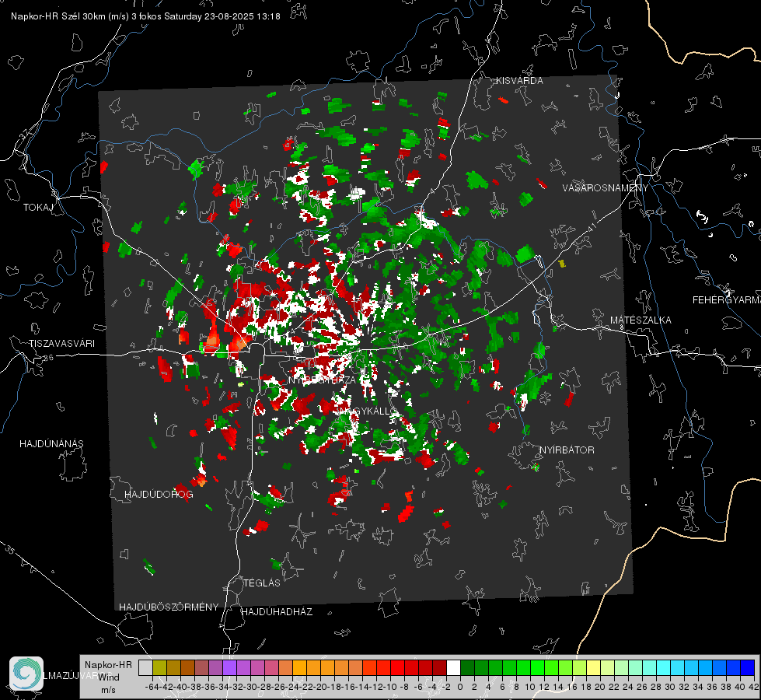The width and height of the screenshot is (761, 700).
Task: Click the gray first swatch in the legend
Action: (x=145, y=667)
